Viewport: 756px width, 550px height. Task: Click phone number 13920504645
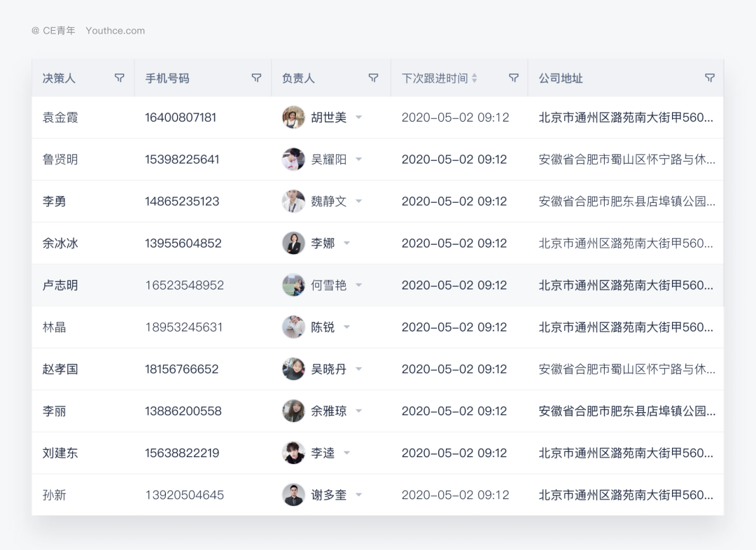(185, 495)
